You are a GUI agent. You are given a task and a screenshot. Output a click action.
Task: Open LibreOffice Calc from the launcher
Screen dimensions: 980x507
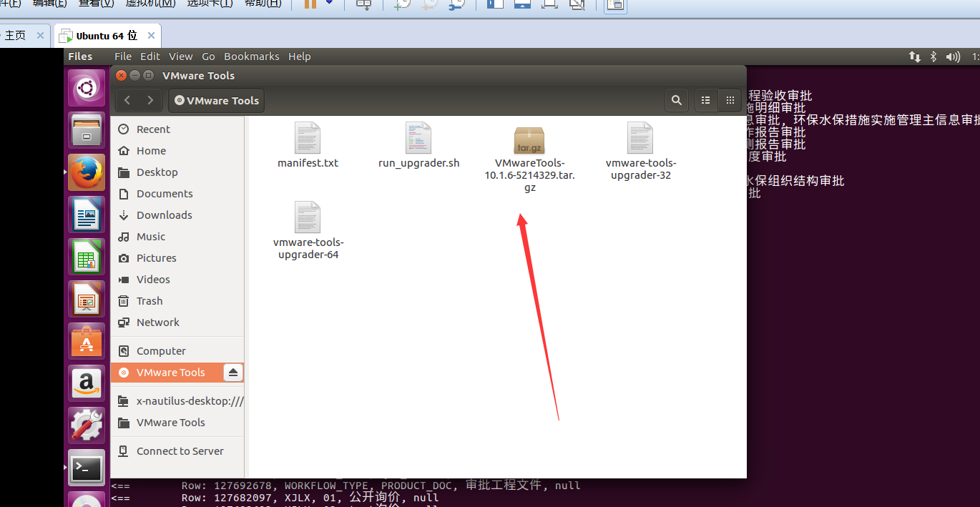click(x=87, y=257)
